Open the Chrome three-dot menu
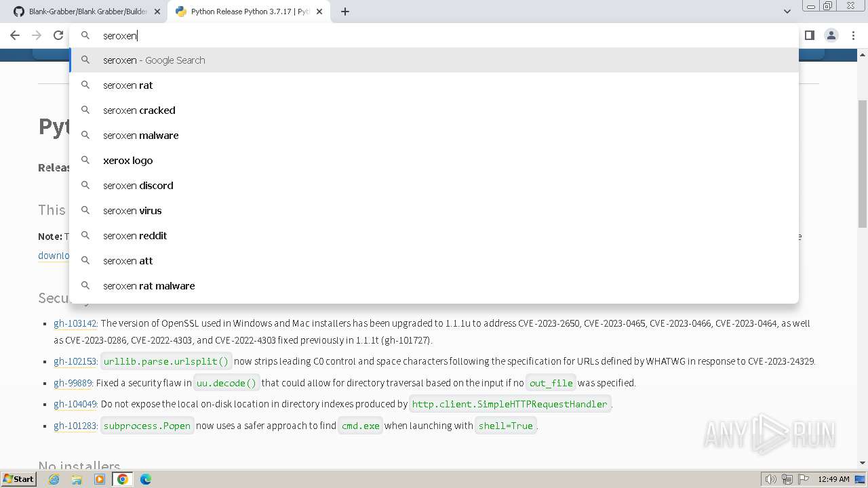This screenshot has height=488, width=868. [x=852, y=35]
